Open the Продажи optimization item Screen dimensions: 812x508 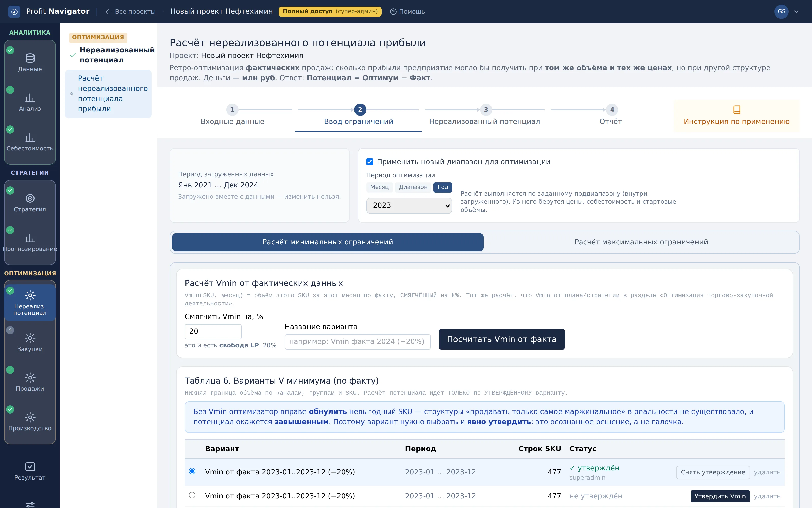click(30, 382)
